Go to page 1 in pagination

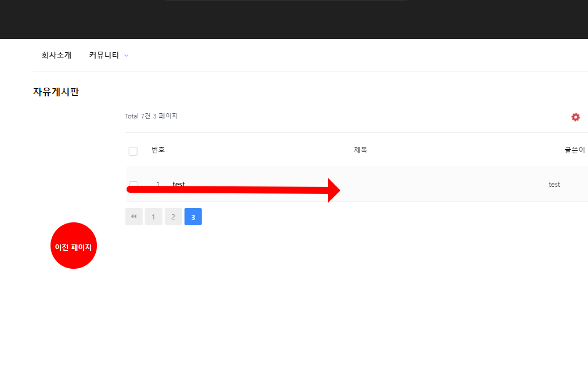click(153, 217)
